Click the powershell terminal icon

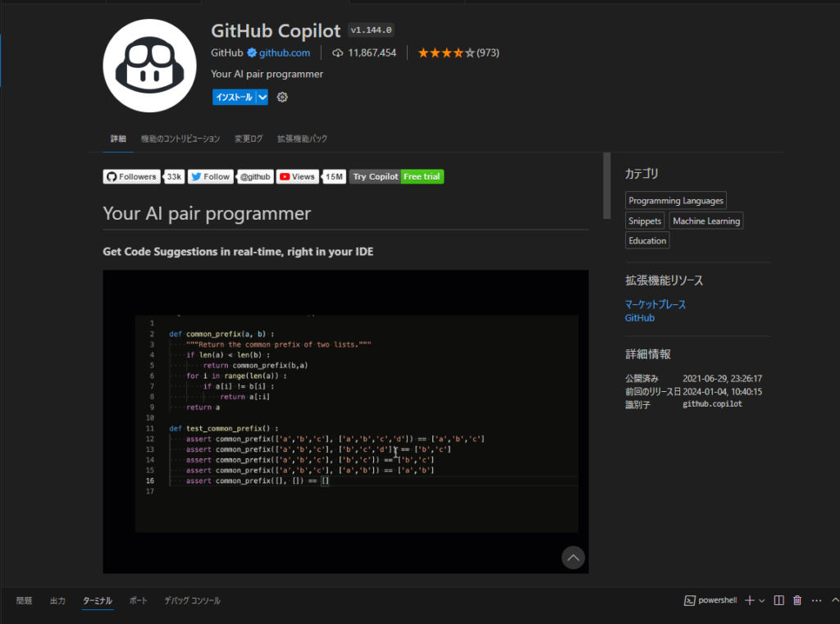(x=689, y=600)
